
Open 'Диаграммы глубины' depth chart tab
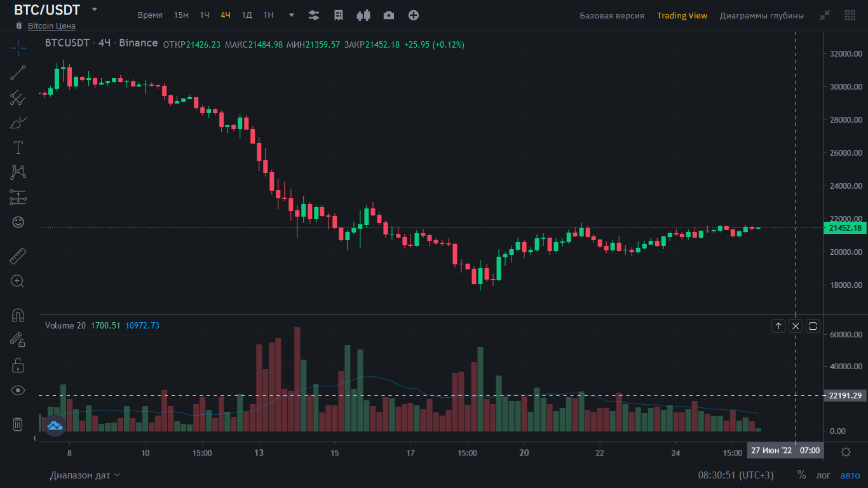[761, 15]
